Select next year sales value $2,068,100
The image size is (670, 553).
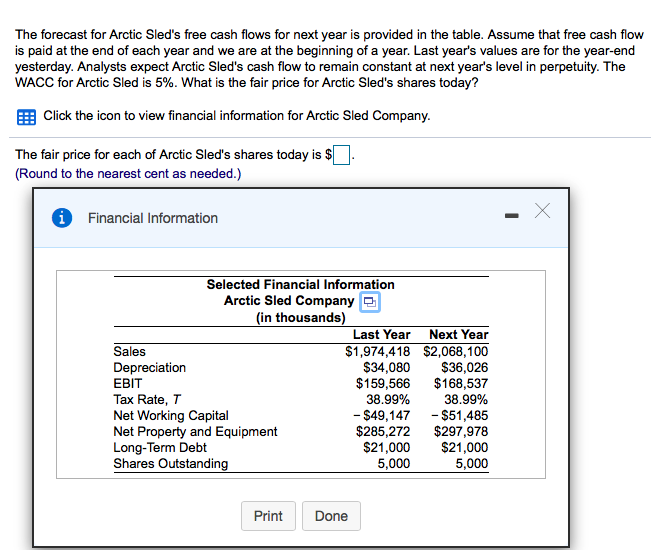click(455, 351)
